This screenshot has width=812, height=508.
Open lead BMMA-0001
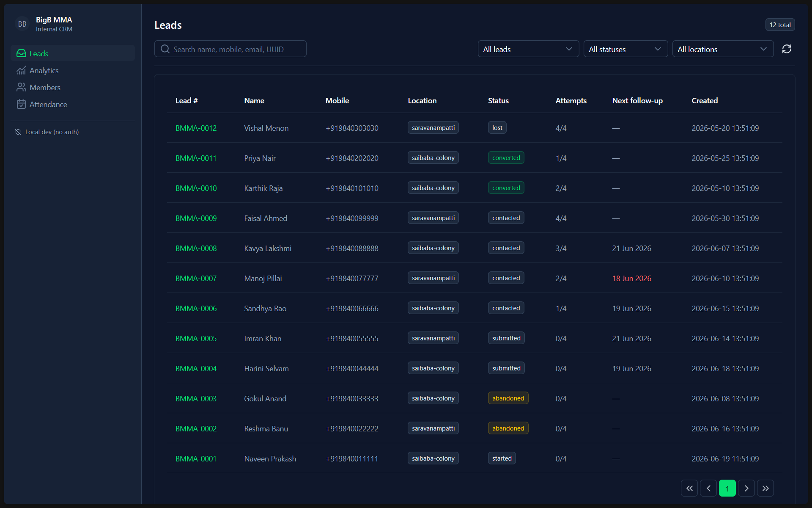[x=196, y=458]
